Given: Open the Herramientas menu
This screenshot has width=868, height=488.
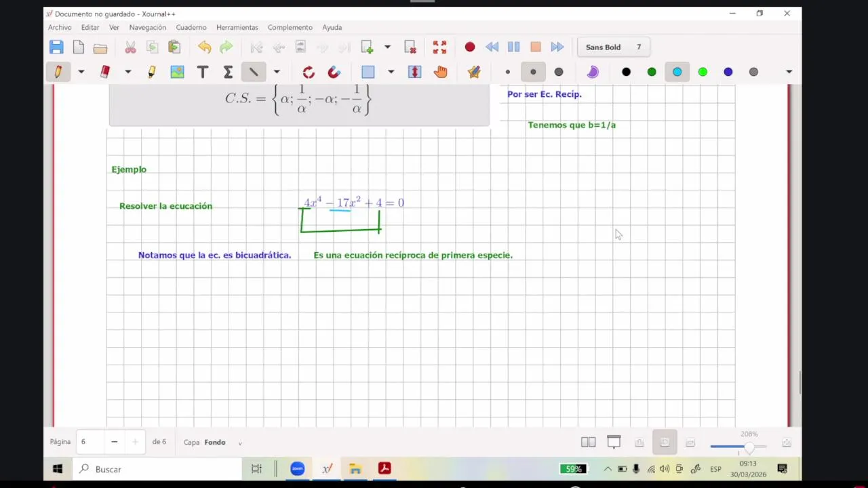Looking at the screenshot, I should point(237,27).
